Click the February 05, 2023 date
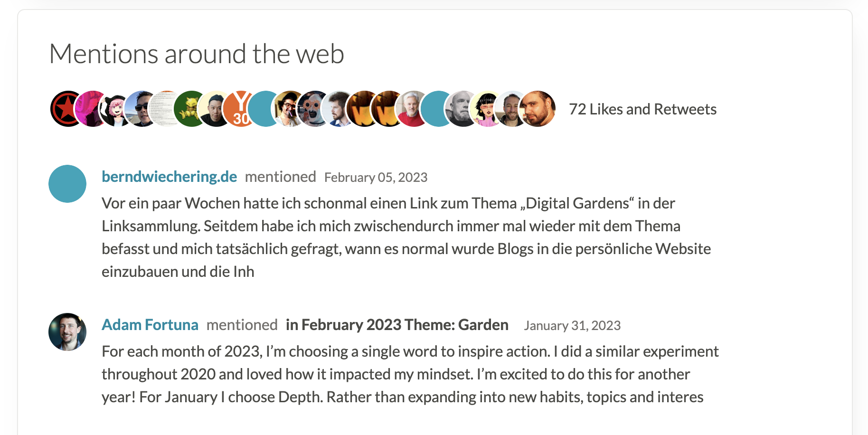The width and height of the screenshot is (868, 435). (376, 177)
